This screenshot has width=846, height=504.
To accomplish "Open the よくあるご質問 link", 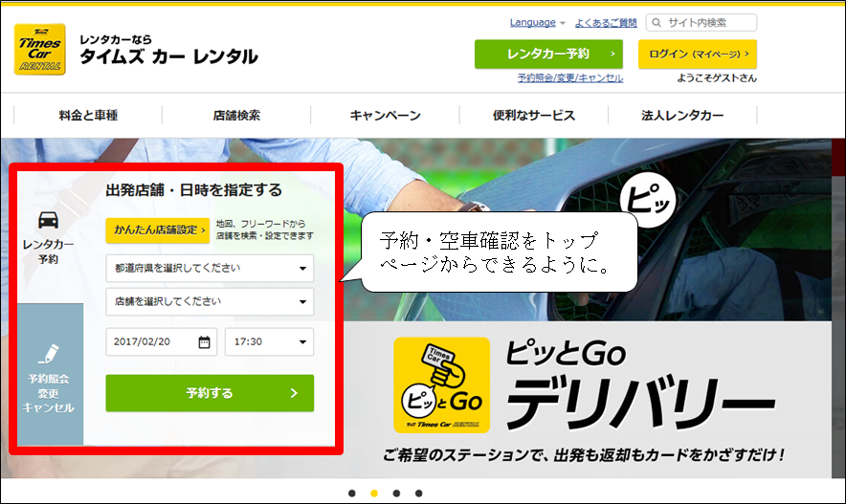I will tap(604, 23).
